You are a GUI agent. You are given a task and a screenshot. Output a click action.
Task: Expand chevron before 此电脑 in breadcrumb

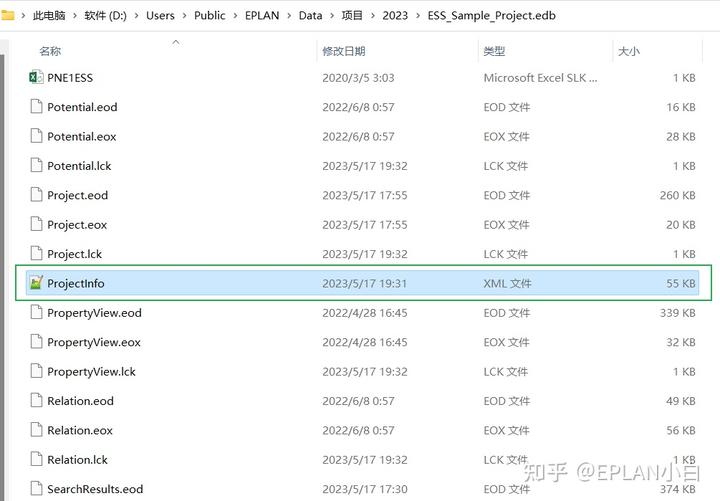23,16
